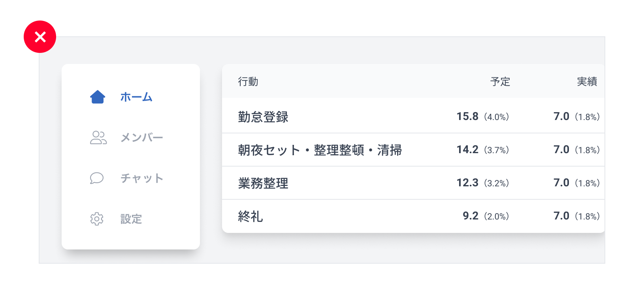Open the メンバー section
Image resolution: width=644 pixels, height=300 pixels.
point(142,138)
